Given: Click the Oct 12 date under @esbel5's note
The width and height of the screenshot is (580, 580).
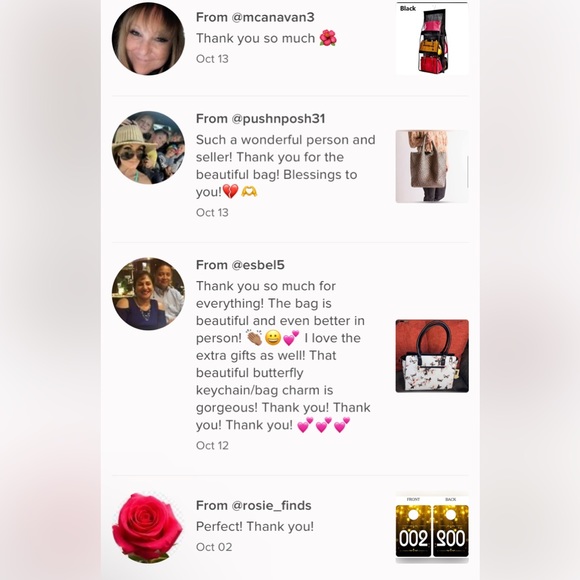Looking at the screenshot, I should point(212,445).
